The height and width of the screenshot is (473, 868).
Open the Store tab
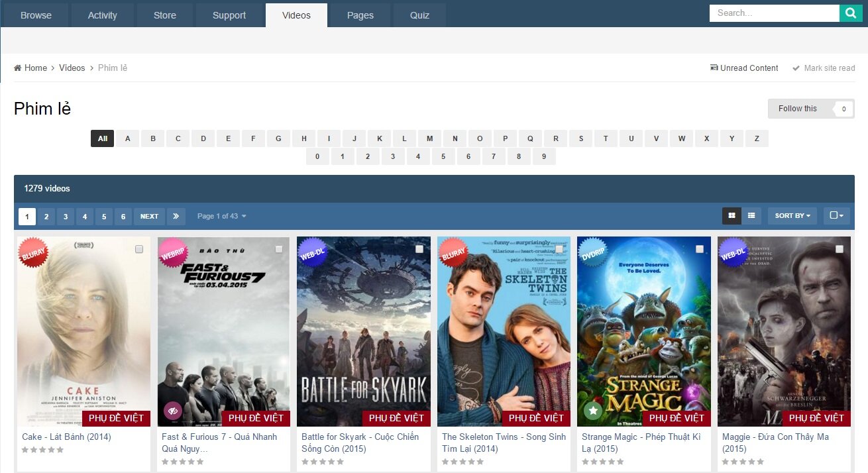[164, 15]
